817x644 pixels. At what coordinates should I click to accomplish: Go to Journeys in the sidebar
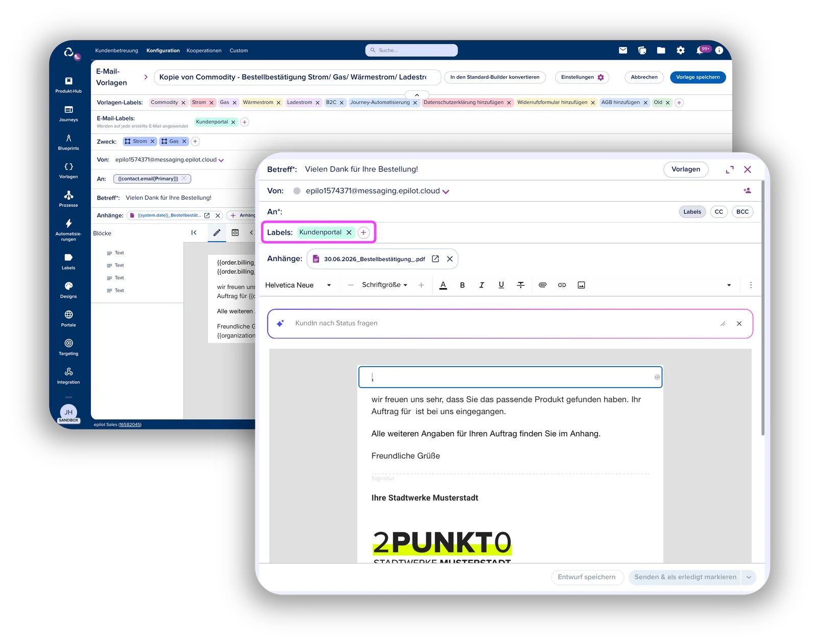click(x=68, y=113)
